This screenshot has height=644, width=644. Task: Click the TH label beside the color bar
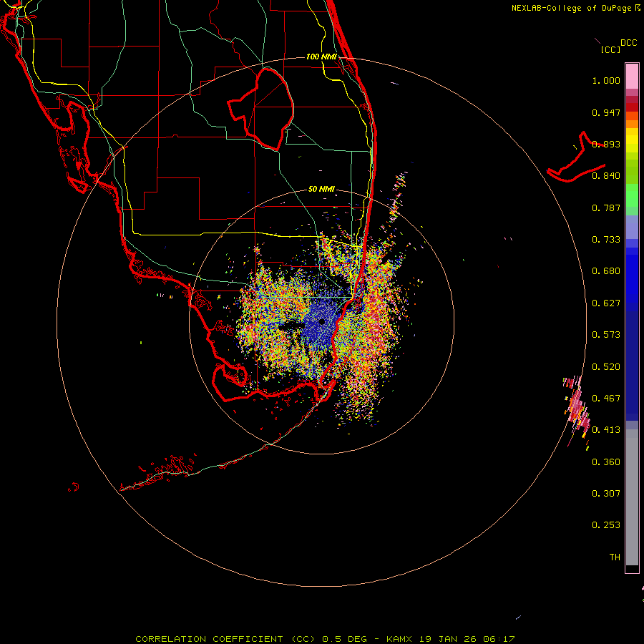(615, 557)
